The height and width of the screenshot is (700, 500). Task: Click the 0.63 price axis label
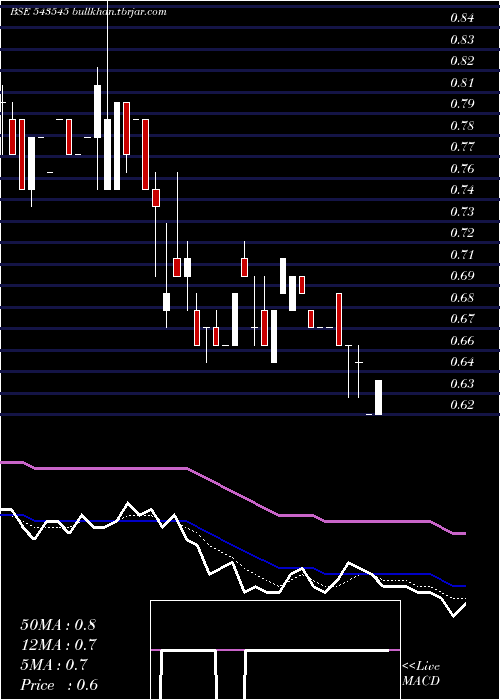click(462, 383)
